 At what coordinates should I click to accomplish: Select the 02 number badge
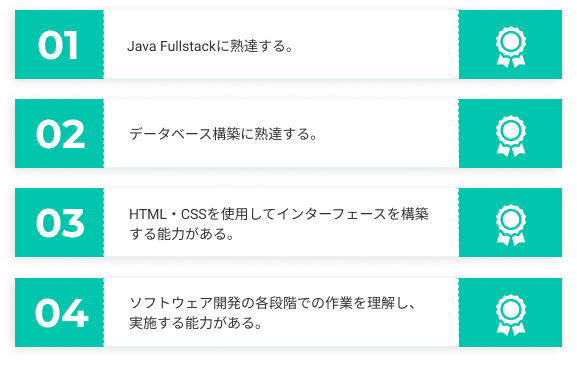(59, 134)
